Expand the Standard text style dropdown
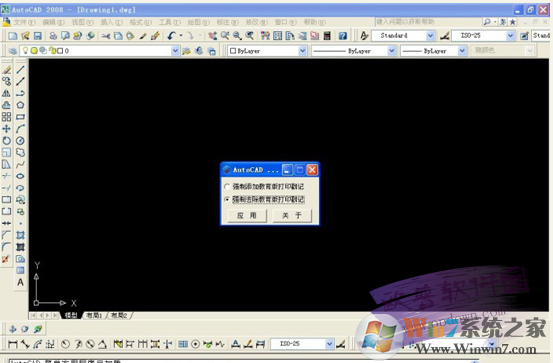Viewport: 553px width, 363px height. [430, 36]
